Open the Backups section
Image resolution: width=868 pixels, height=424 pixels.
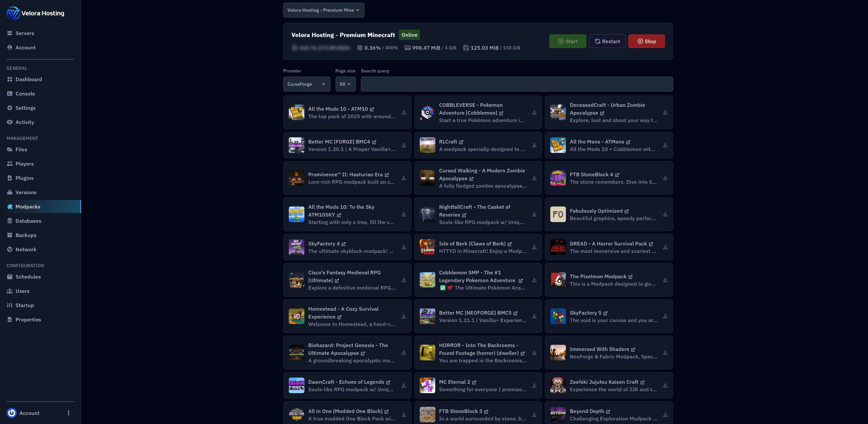26,235
